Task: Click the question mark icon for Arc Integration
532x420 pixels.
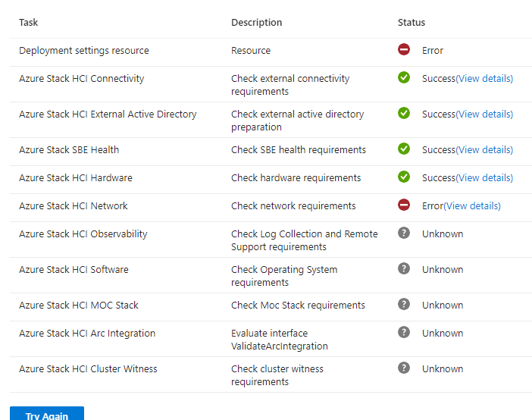Action: pos(404,332)
